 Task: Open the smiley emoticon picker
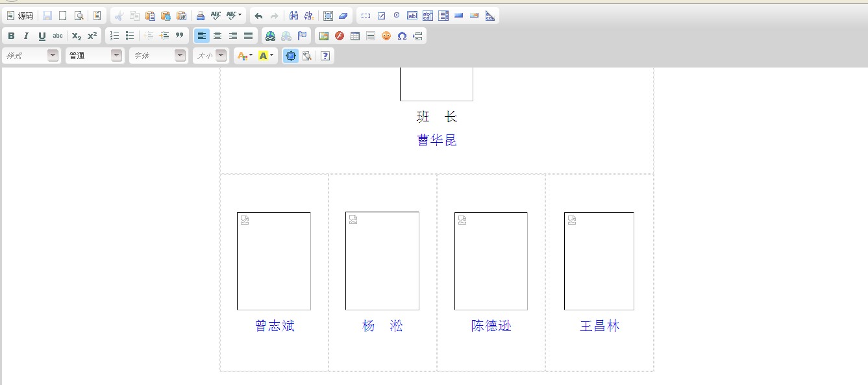(386, 36)
